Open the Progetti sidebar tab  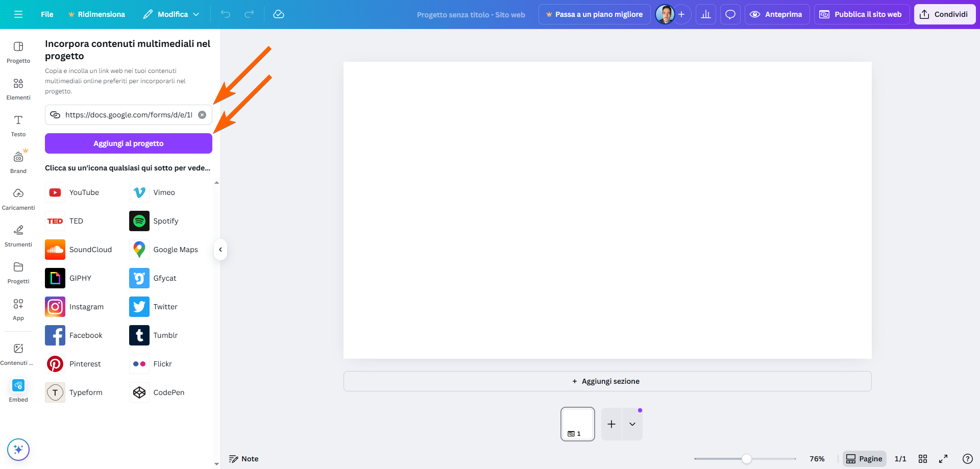pyautogui.click(x=18, y=273)
